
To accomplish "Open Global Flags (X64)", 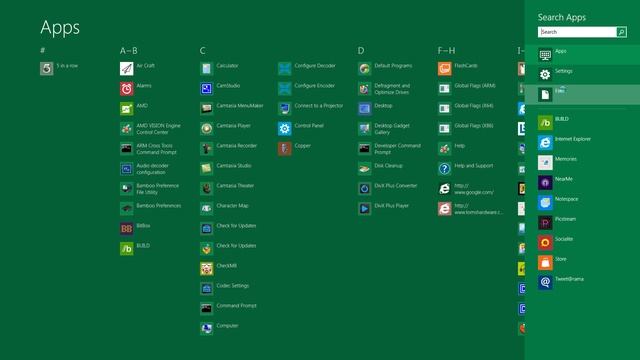I will click(466, 109).
